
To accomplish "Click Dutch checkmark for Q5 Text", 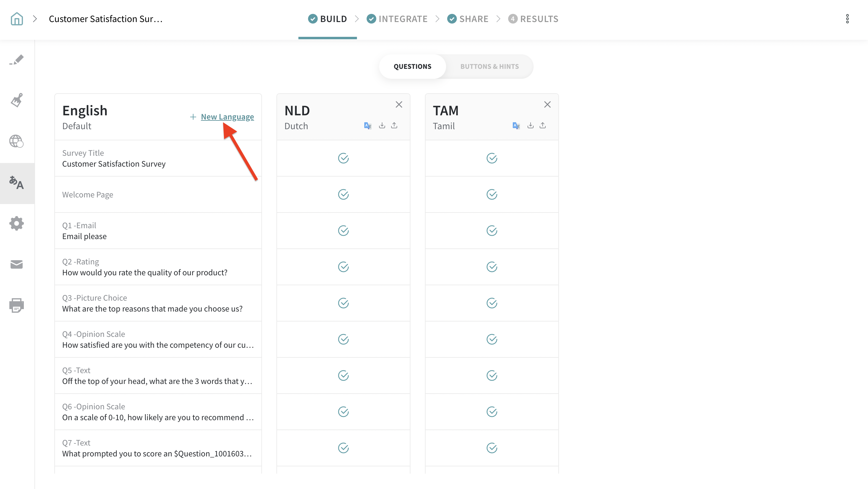I will tap(343, 376).
